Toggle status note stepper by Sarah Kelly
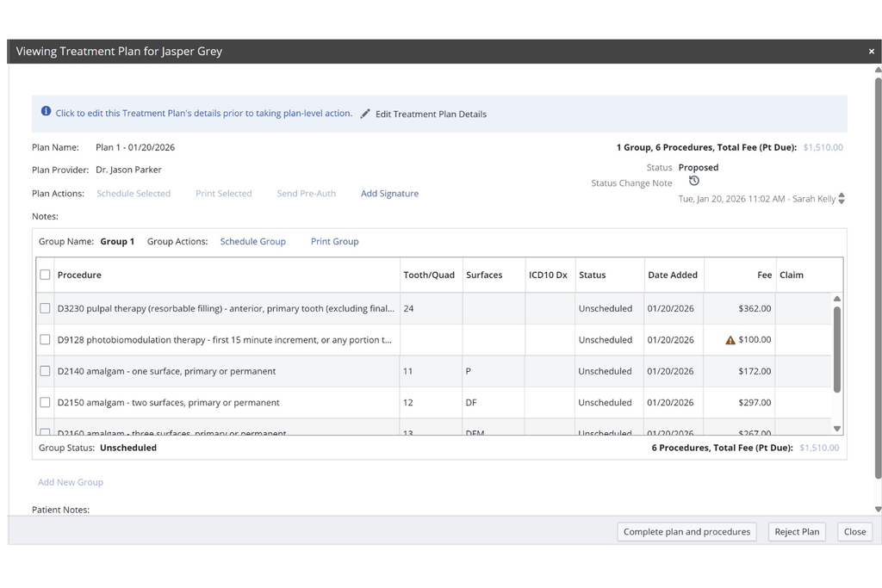 coord(842,198)
